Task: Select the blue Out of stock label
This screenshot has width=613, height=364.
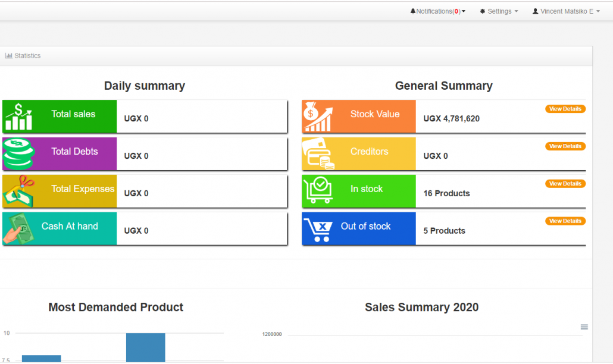Action: [x=365, y=227]
